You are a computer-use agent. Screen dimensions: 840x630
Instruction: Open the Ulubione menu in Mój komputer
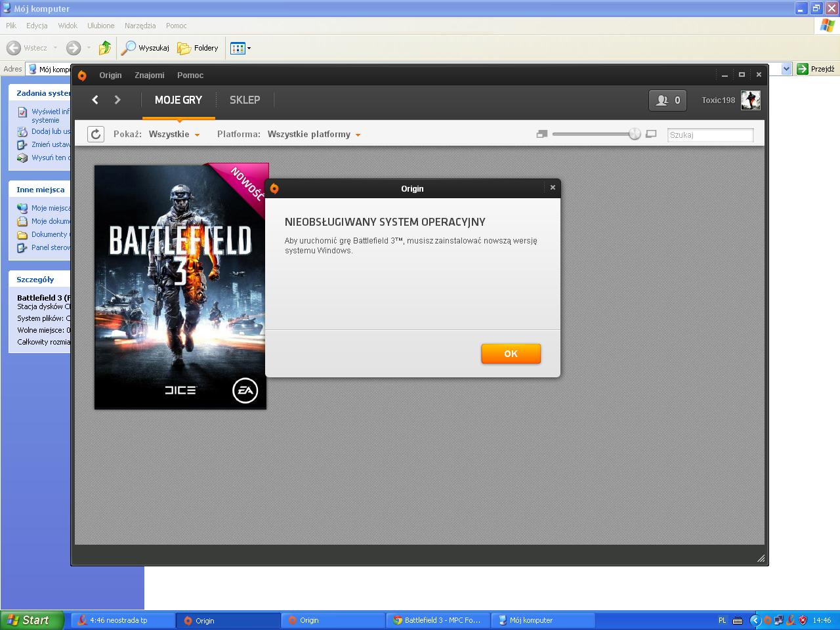point(101,26)
